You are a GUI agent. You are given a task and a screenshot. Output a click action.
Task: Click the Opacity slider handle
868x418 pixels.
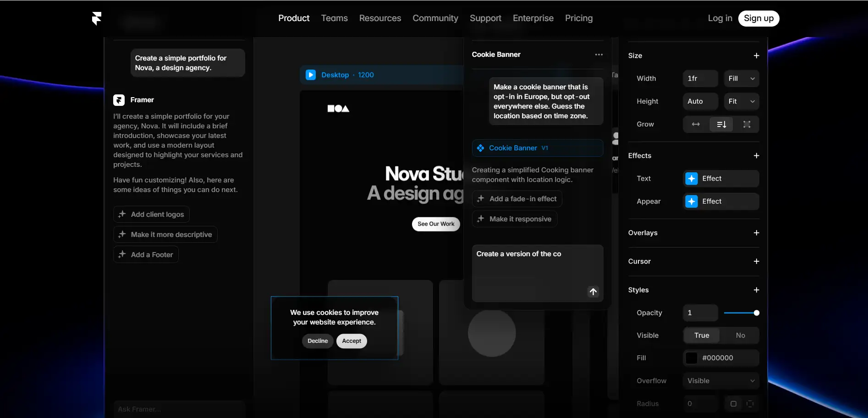pos(757,313)
